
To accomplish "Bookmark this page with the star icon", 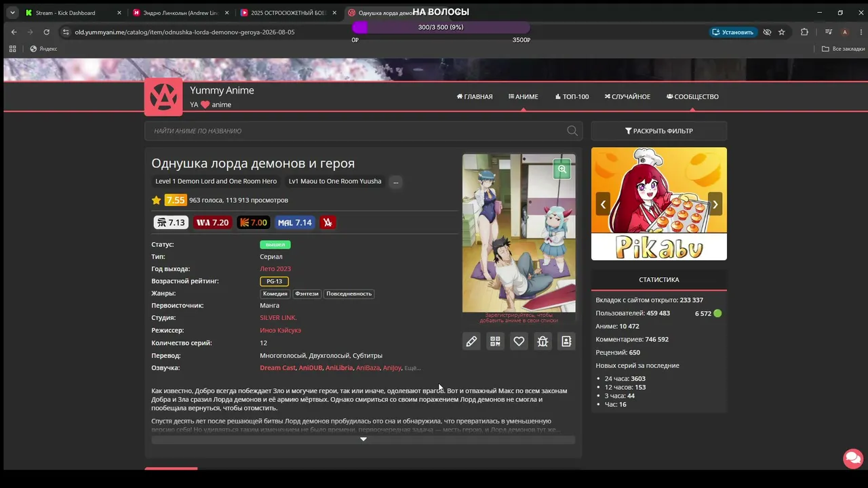I will click(x=781, y=32).
